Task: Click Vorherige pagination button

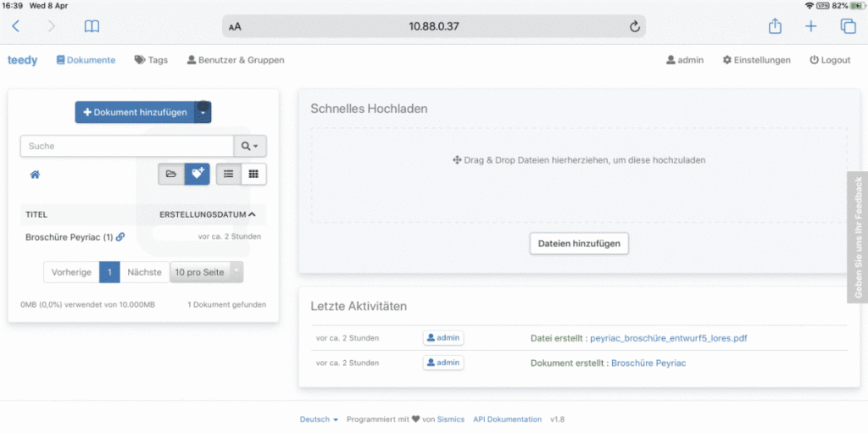Action: pos(71,272)
